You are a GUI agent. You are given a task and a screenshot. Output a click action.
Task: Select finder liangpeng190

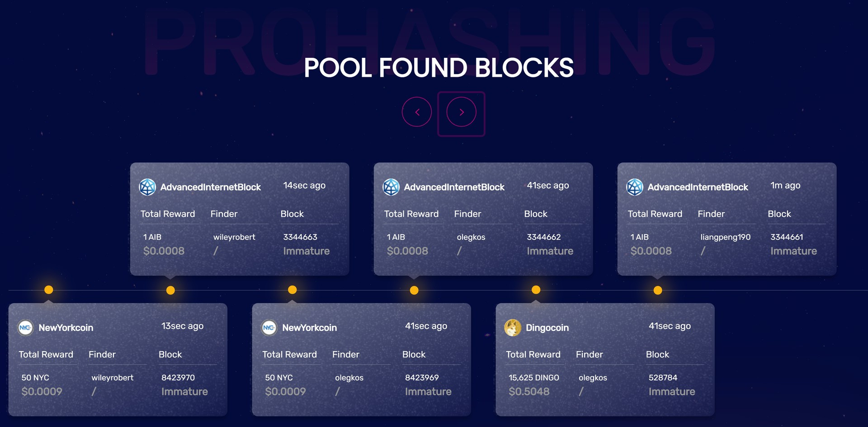[725, 237]
